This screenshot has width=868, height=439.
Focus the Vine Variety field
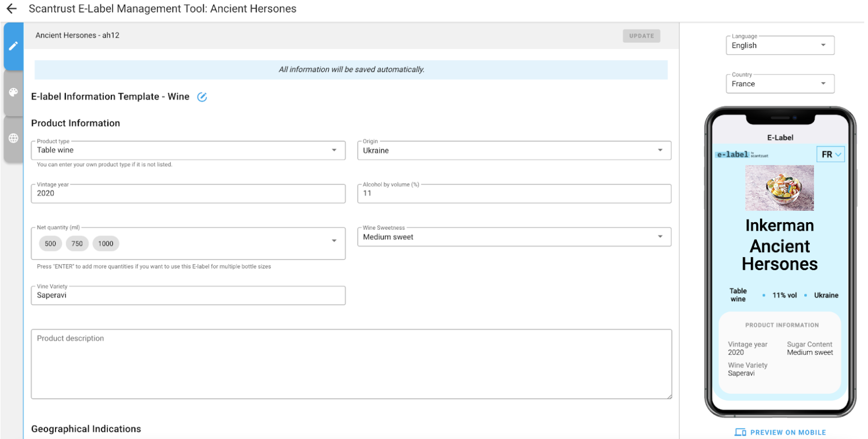pyautogui.click(x=188, y=295)
